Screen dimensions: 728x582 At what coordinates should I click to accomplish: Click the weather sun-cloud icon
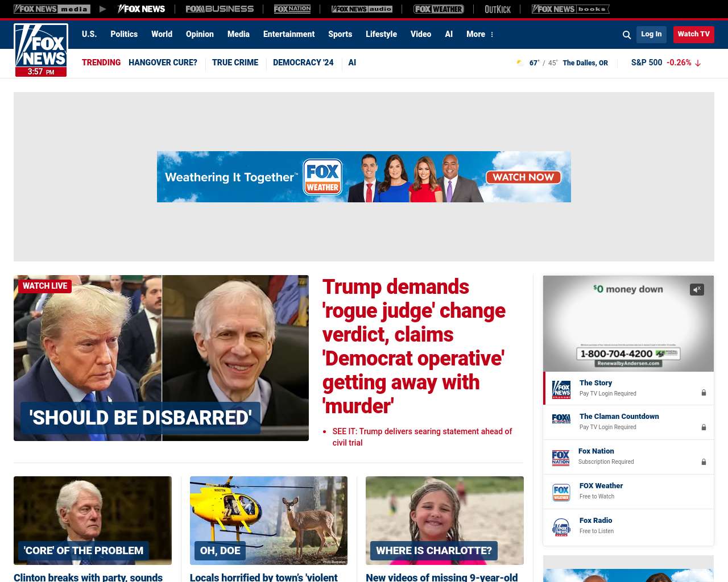pos(520,63)
